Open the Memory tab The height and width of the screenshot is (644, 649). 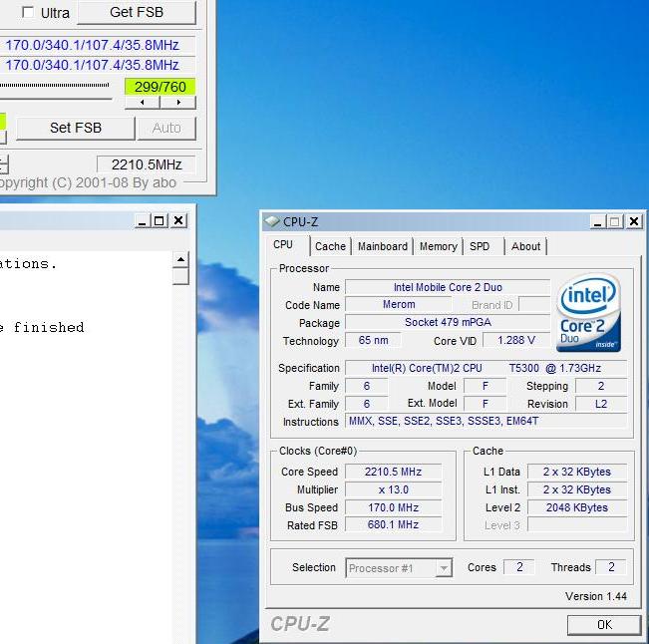pyautogui.click(x=439, y=246)
